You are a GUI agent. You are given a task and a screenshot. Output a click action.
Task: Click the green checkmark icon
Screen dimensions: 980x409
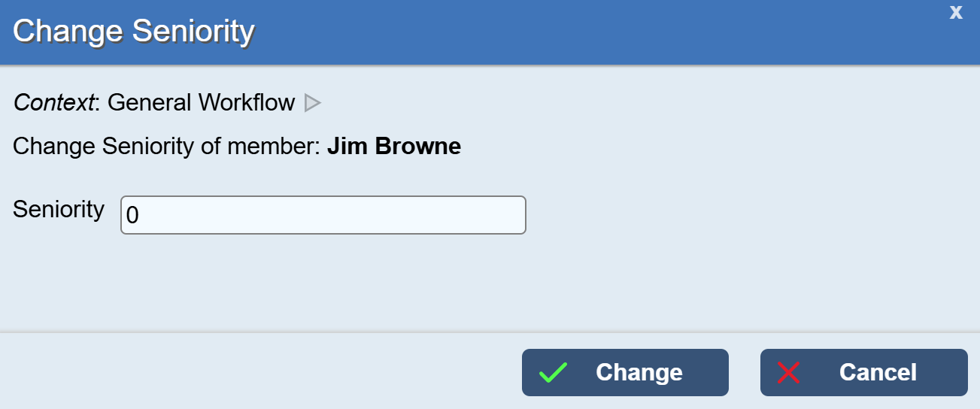pyautogui.click(x=553, y=373)
